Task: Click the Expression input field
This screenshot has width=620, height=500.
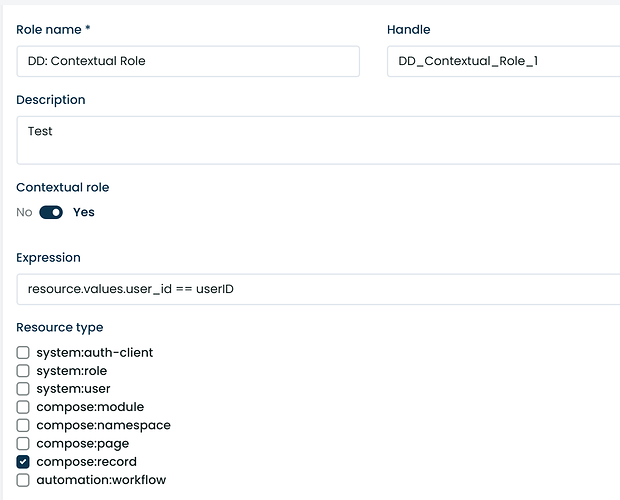Action: coord(318,289)
